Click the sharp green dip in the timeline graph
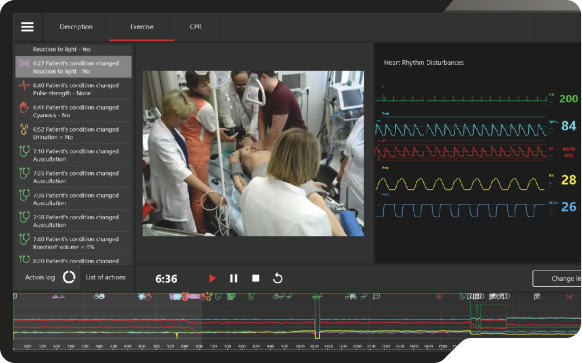The height and width of the screenshot is (363, 582). click(317, 317)
